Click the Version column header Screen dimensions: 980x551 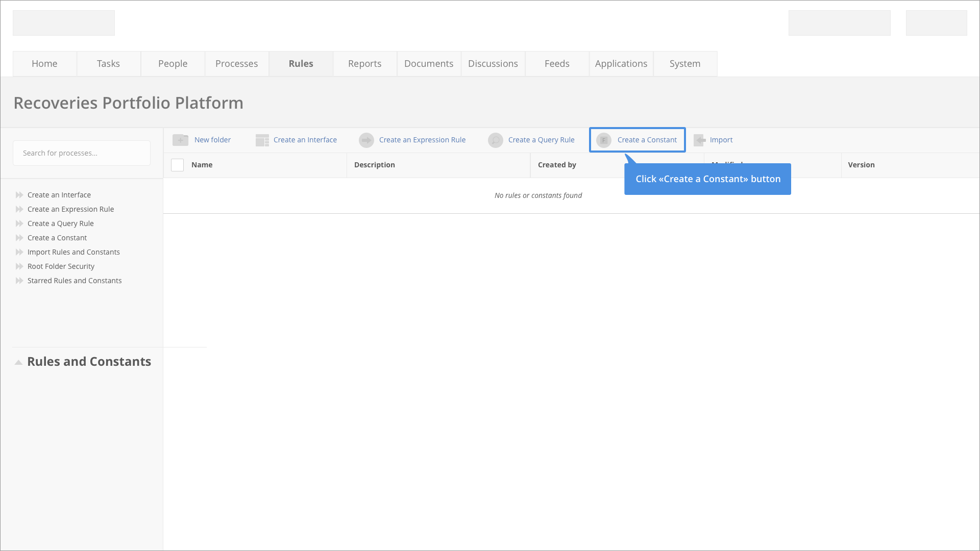861,165
